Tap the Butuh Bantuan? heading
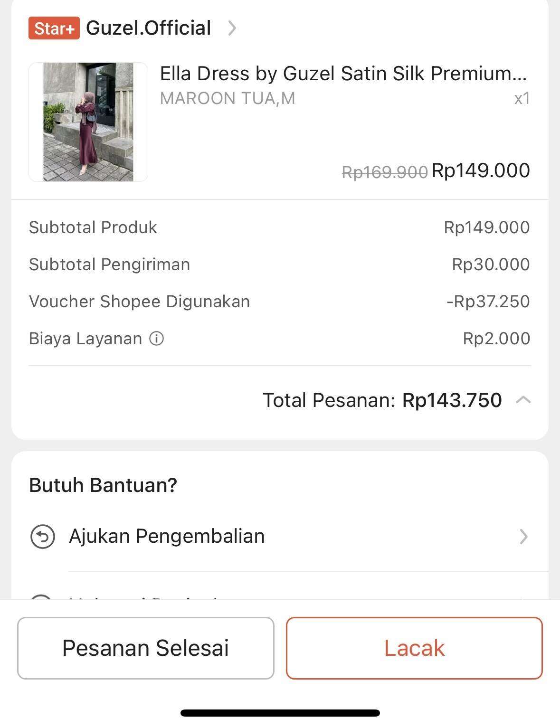560x728 pixels. click(103, 485)
